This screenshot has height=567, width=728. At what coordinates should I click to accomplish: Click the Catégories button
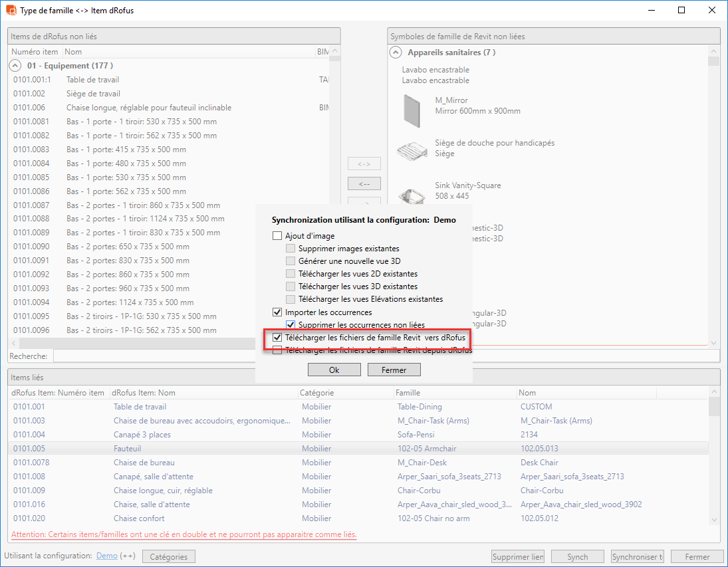coord(168,557)
